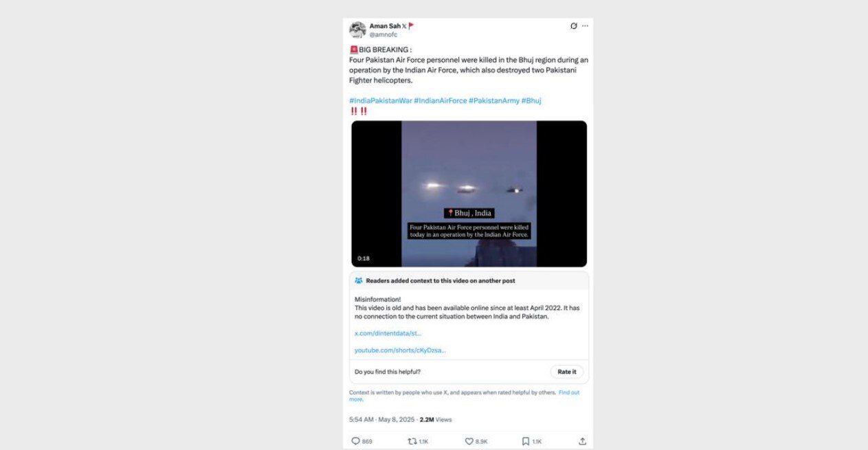This screenshot has height=450, width=868.
Task: Click the 5:54 AM May 8, 2025 timestamp
Action: tap(381, 419)
